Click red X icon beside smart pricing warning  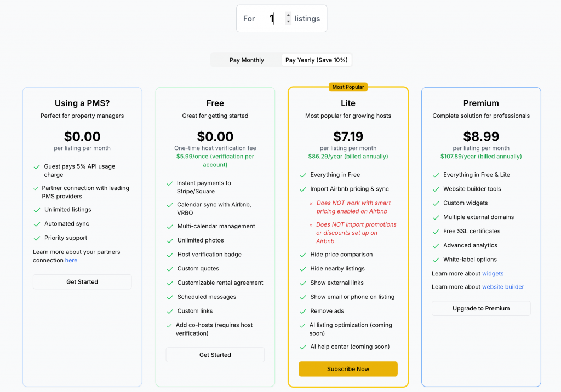[311, 204]
